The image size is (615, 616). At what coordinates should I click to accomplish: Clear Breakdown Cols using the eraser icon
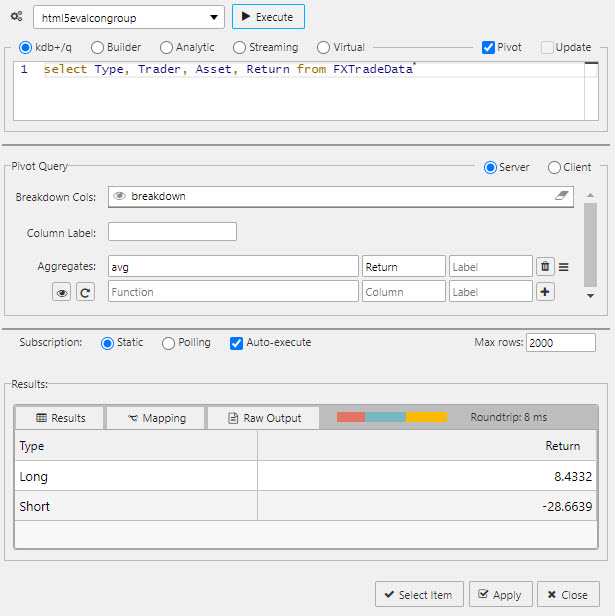562,197
